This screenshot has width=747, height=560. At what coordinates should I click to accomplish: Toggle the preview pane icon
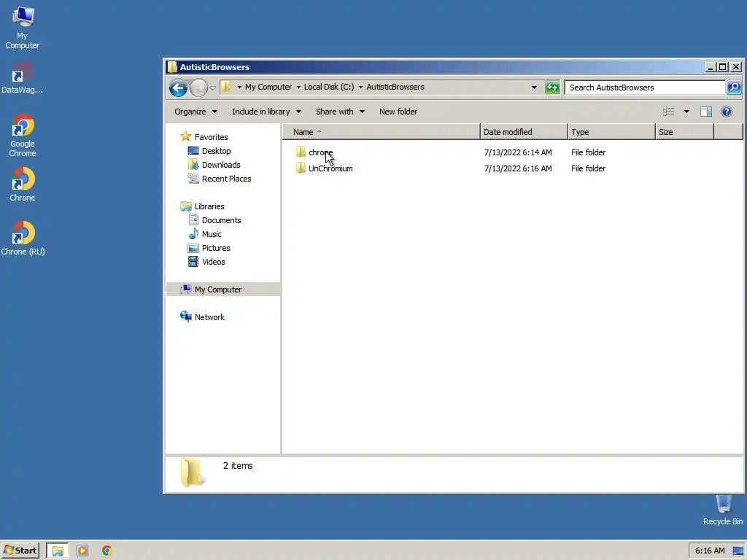[705, 112]
